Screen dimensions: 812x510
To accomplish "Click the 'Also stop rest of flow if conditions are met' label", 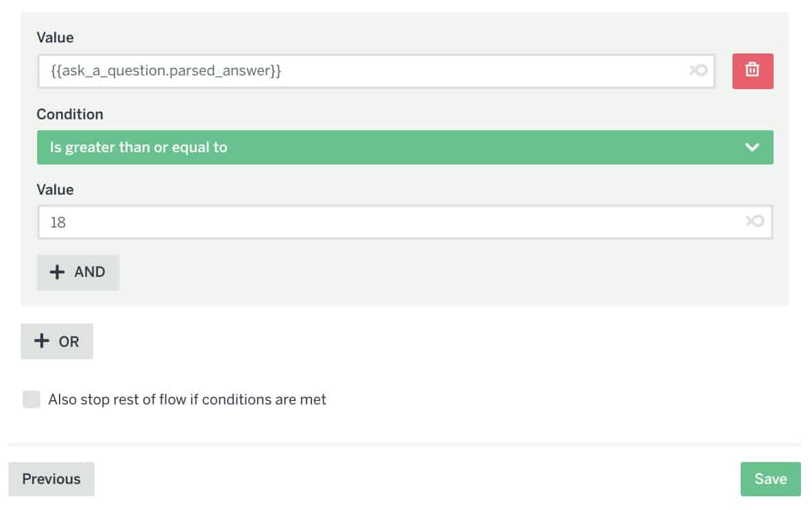I will (x=187, y=400).
